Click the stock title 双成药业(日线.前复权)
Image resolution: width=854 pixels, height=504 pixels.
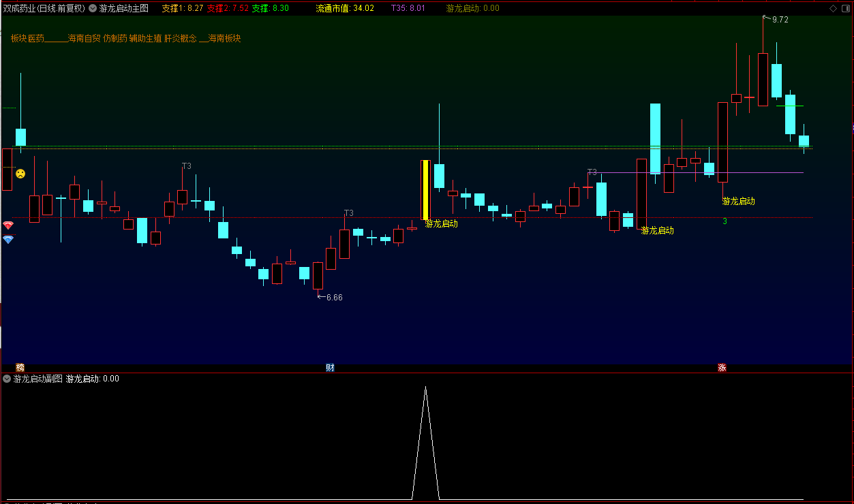coord(44,8)
